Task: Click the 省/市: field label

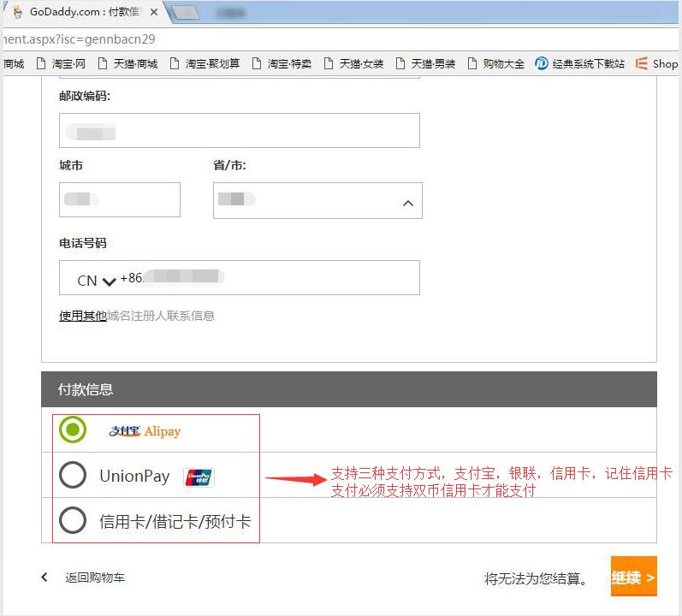Action: (229, 165)
